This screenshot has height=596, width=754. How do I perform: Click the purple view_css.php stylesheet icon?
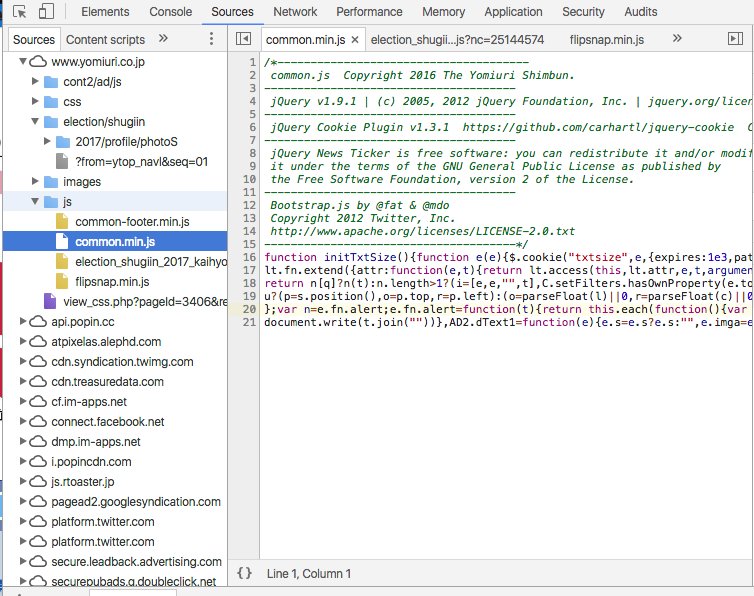50,301
